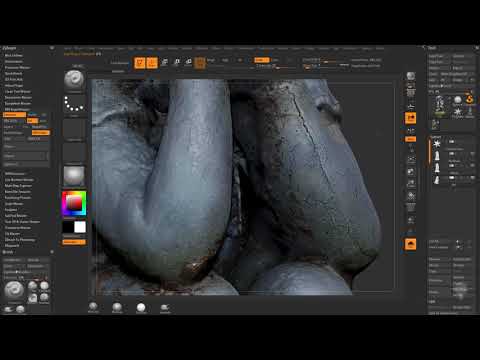Pick the first sphere brush on bottom shelf
The height and width of the screenshot is (360, 480).
pos(93,307)
